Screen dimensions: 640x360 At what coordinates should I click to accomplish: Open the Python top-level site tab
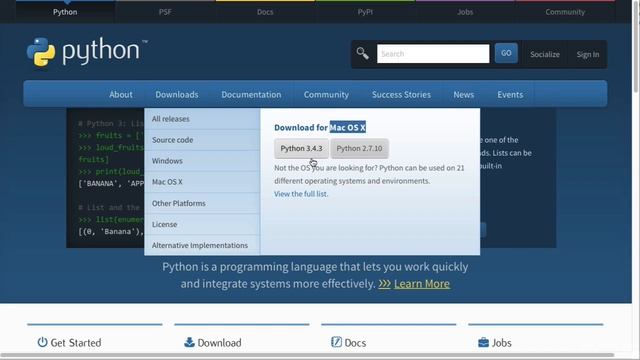tap(65, 12)
